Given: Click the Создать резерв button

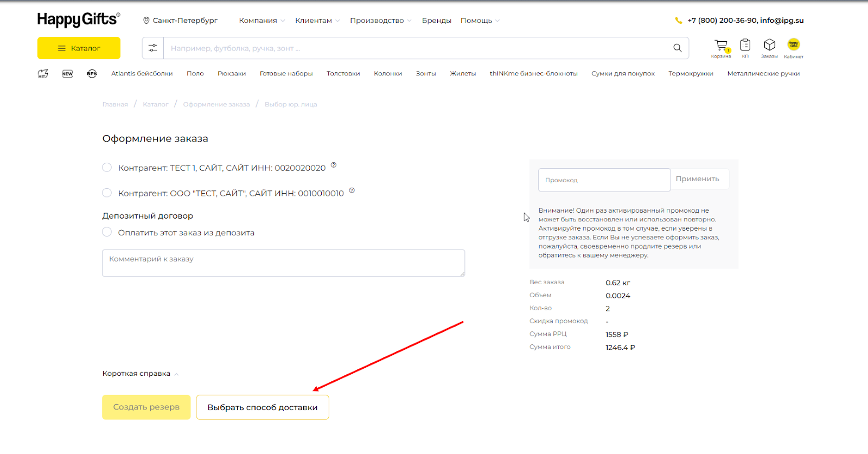Looking at the screenshot, I should click(146, 407).
